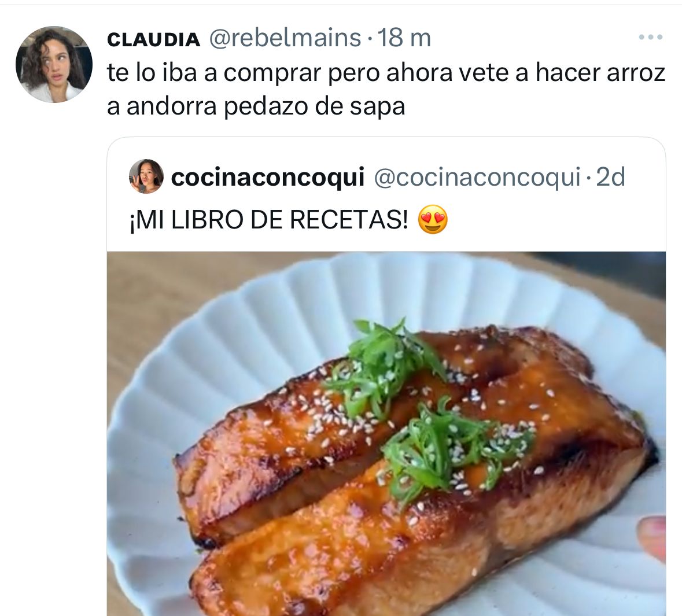
Task: Click the 18 m timestamp
Action: 404,38
